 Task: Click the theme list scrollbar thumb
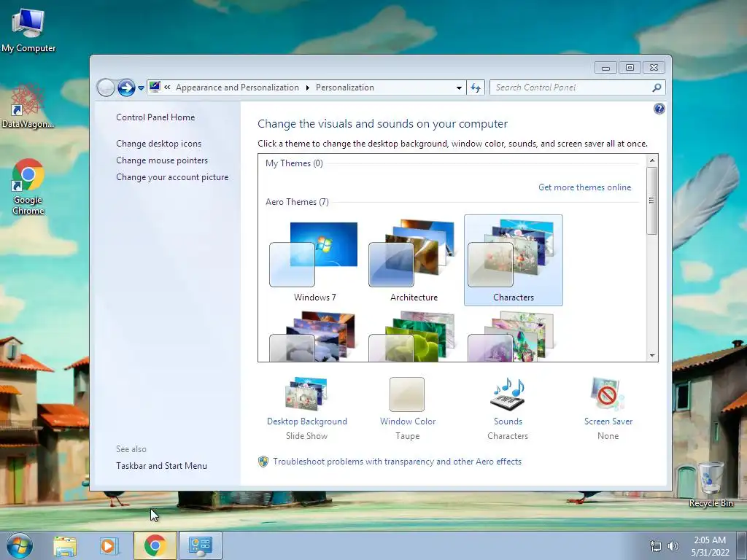click(x=652, y=201)
